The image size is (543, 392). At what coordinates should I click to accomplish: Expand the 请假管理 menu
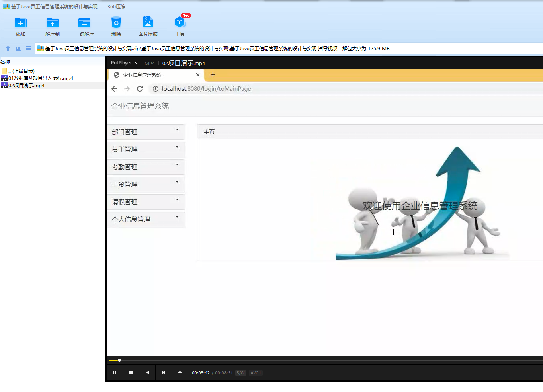(146, 202)
